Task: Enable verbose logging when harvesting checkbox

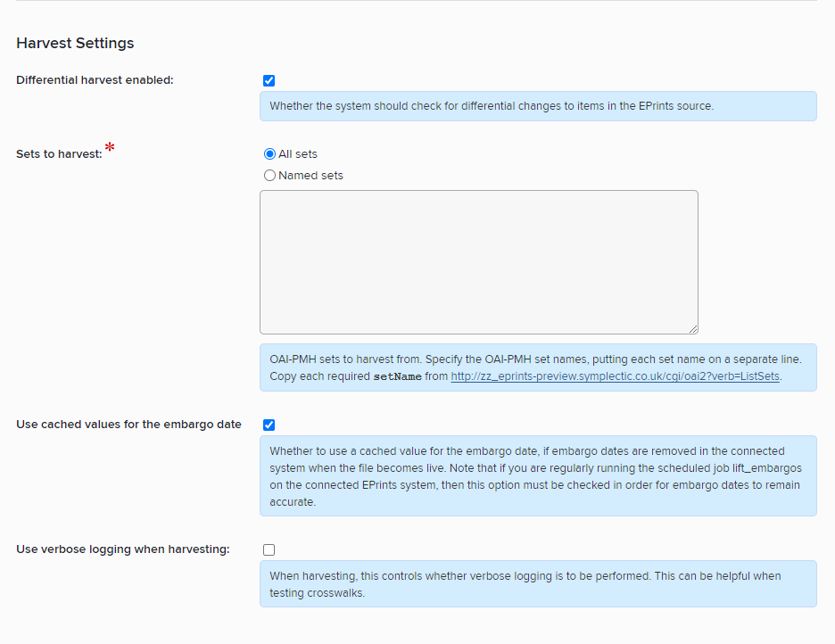Action: point(269,549)
